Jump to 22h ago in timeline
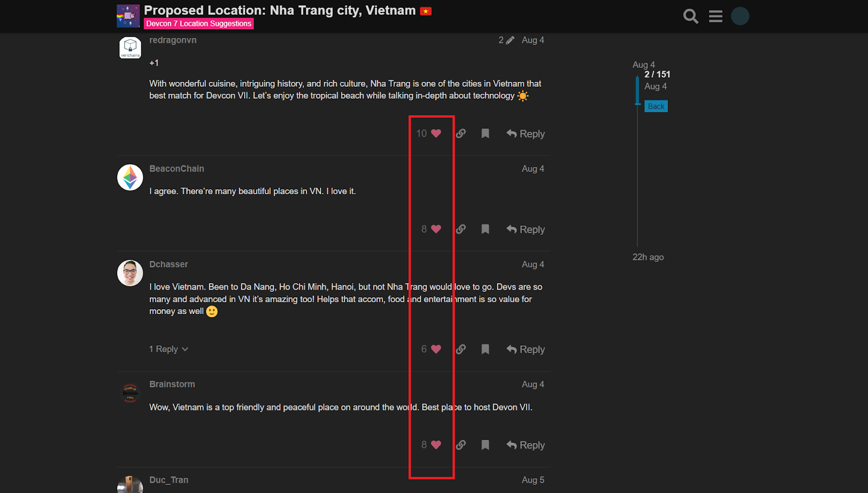This screenshot has height=493, width=868. point(648,257)
